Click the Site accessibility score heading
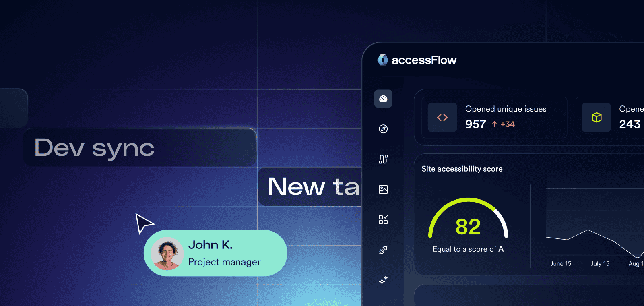The height and width of the screenshot is (306, 644). (462, 169)
